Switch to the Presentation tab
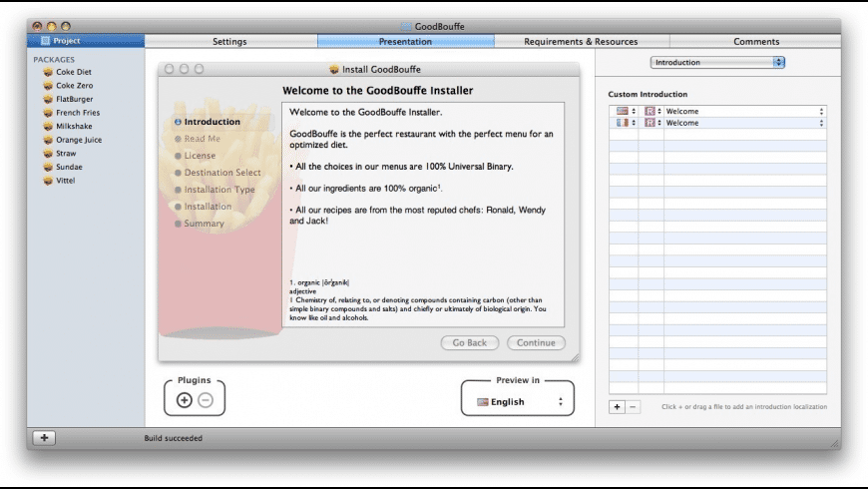Image resolution: width=868 pixels, height=489 pixels. click(405, 42)
